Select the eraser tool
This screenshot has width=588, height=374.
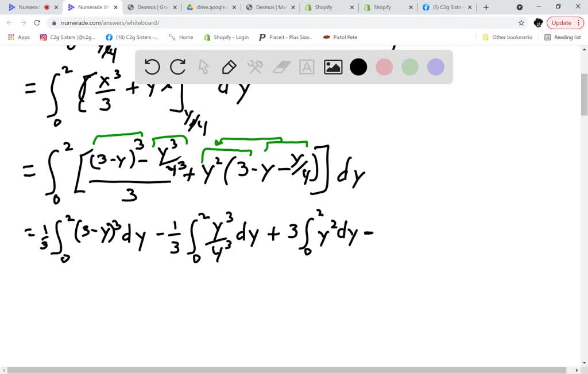281,67
